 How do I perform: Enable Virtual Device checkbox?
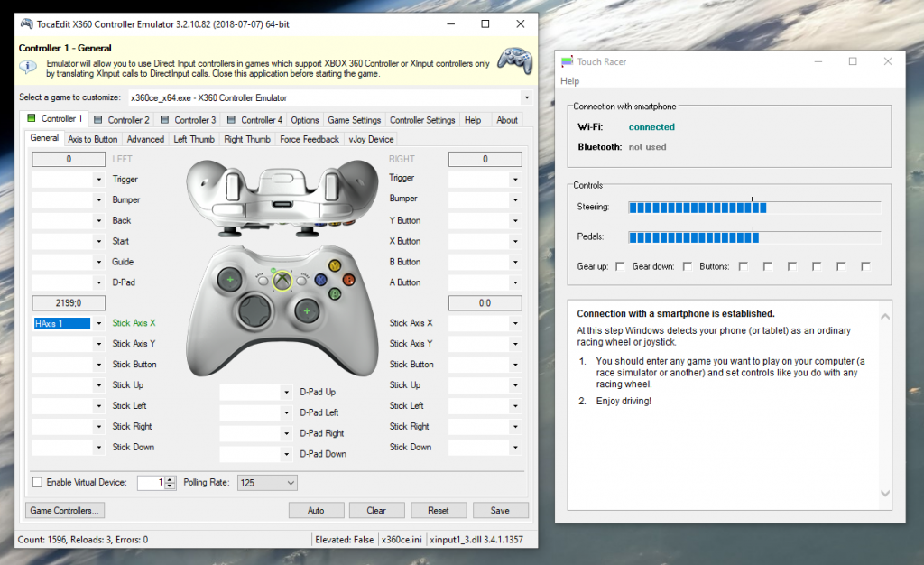coord(37,482)
